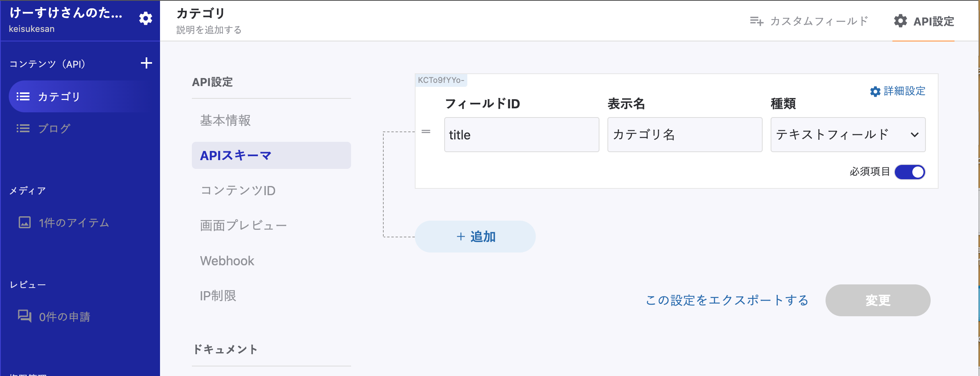Click the この設定をエクスポートする link
The image size is (980, 376).
[x=727, y=300]
